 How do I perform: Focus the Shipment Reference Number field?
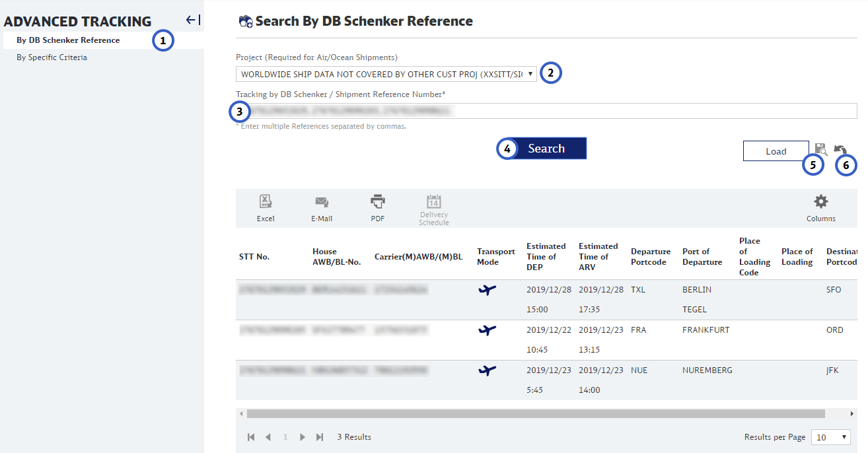coord(546,111)
